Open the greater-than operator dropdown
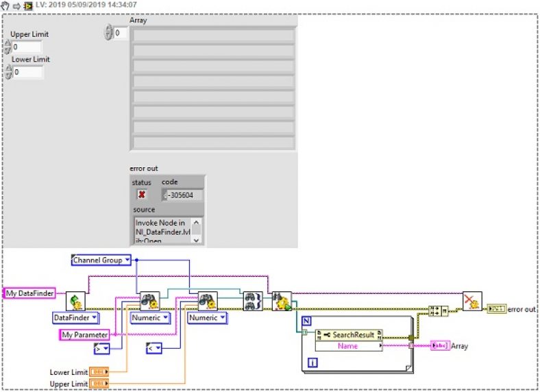The height and width of the screenshot is (392, 540). tap(106, 349)
